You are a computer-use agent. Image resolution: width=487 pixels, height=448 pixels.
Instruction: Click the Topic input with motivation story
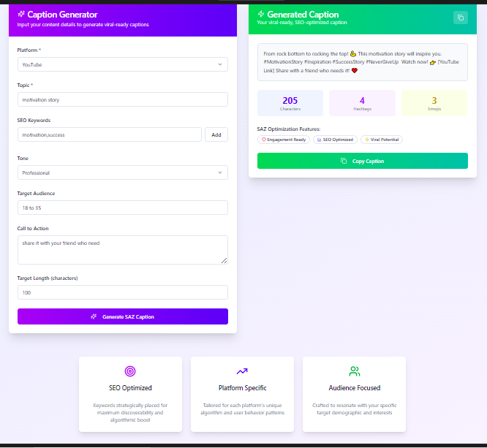tap(123, 99)
